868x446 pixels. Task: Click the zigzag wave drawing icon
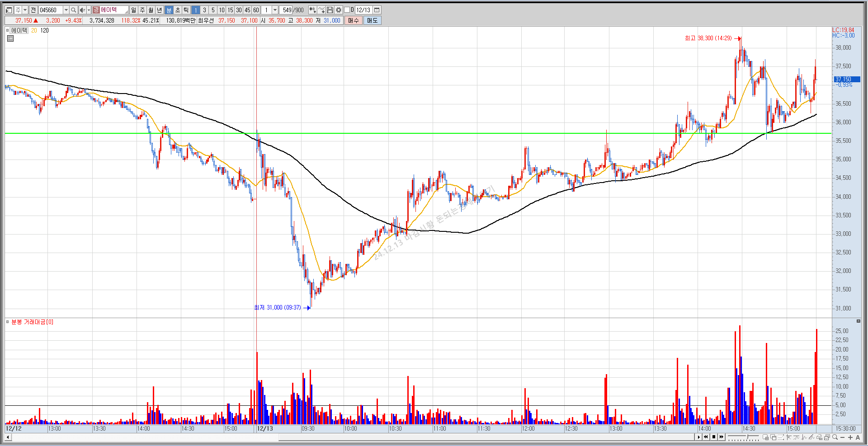click(804, 437)
